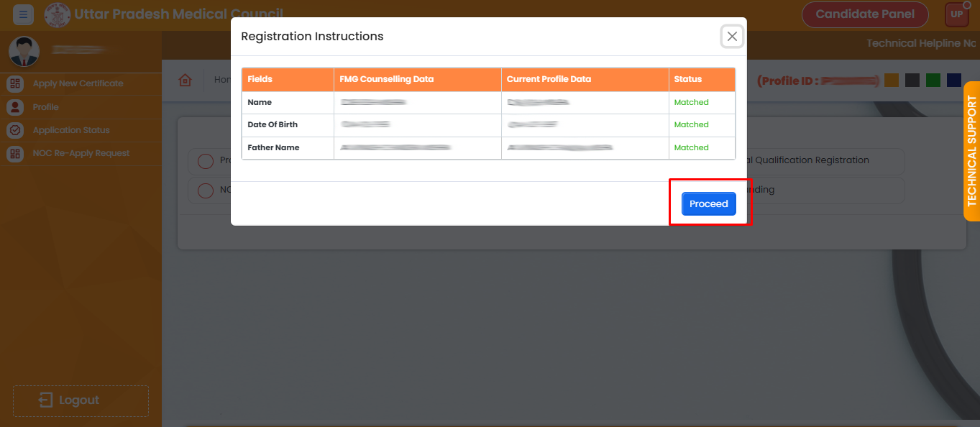Screen dimensions: 980x427
Task: Click the NOC Re-Apply Request icon
Action: click(14, 153)
